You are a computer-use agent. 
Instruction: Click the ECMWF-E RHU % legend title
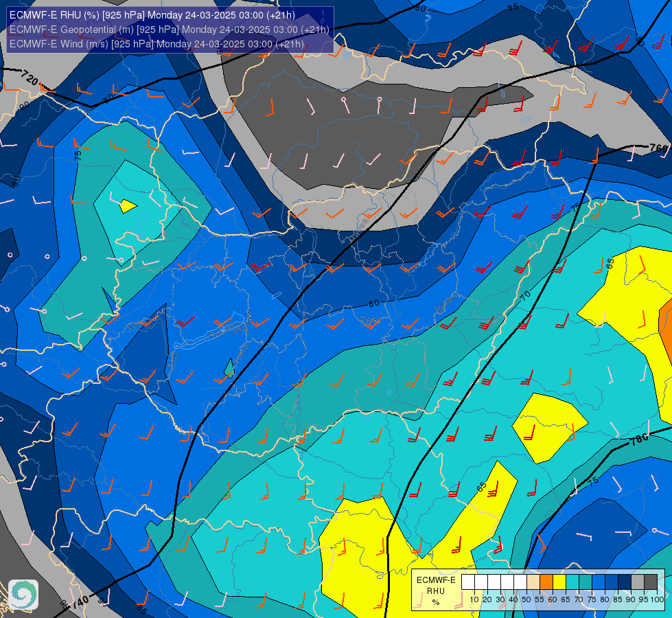tap(436, 591)
